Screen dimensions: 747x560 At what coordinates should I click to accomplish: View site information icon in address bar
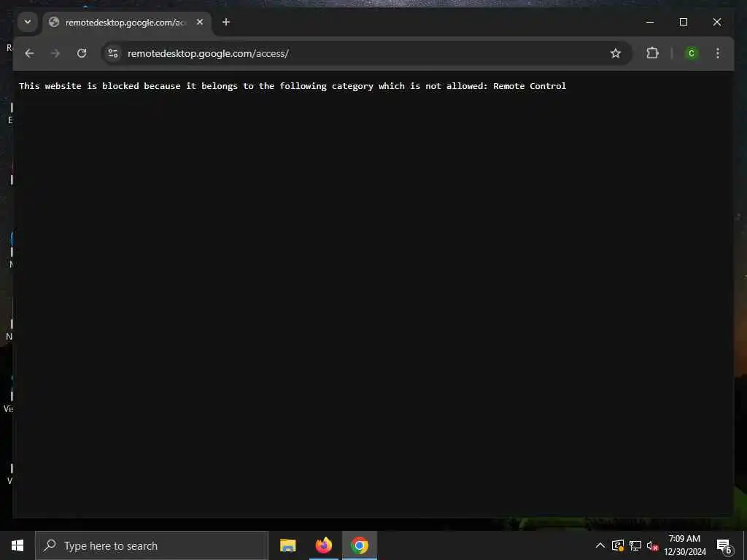click(x=113, y=53)
